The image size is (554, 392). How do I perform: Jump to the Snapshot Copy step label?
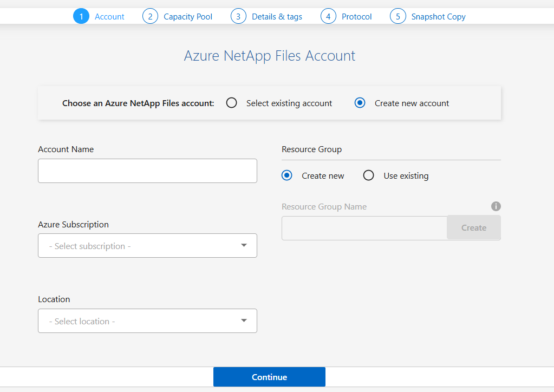point(438,17)
